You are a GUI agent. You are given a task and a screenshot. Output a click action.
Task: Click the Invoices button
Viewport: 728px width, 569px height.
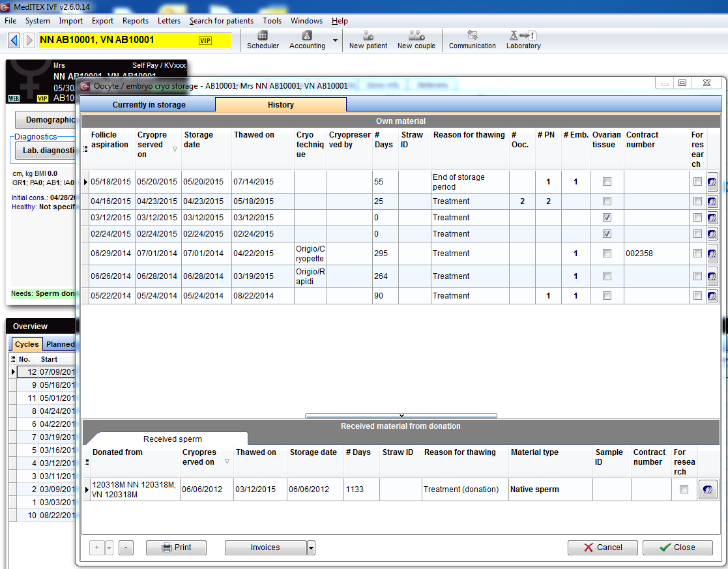pyautogui.click(x=265, y=547)
